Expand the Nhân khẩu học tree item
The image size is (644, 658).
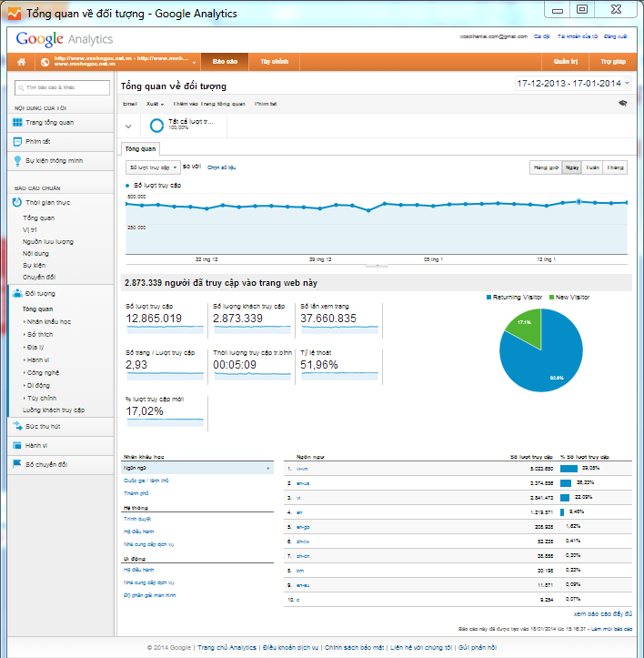(49, 321)
